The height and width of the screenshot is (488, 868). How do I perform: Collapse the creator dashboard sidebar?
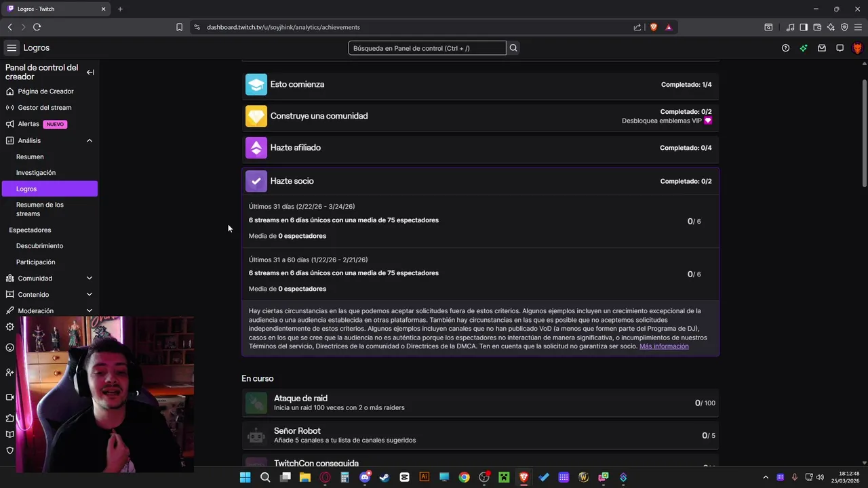tap(90, 73)
